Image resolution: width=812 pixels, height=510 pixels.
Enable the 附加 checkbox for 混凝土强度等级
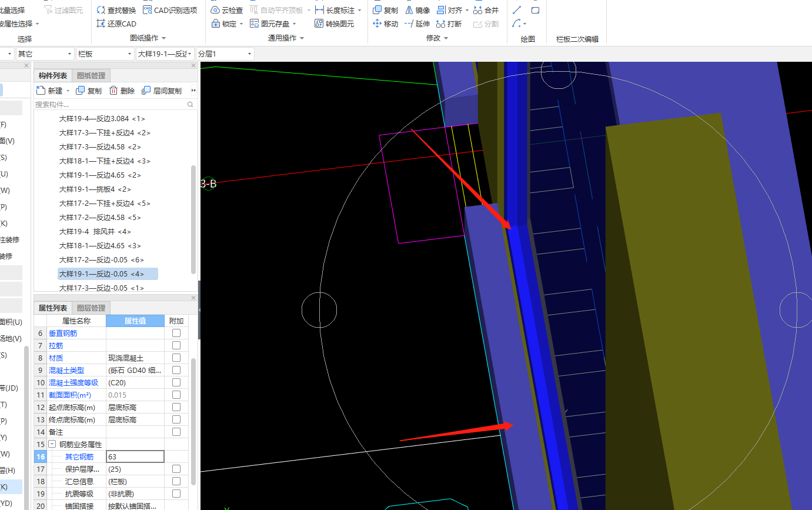(176, 382)
